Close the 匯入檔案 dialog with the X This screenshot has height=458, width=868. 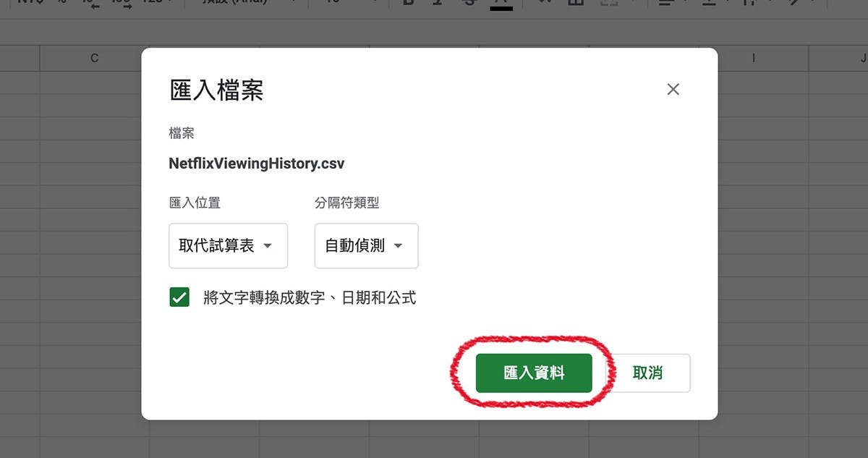click(673, 90)
